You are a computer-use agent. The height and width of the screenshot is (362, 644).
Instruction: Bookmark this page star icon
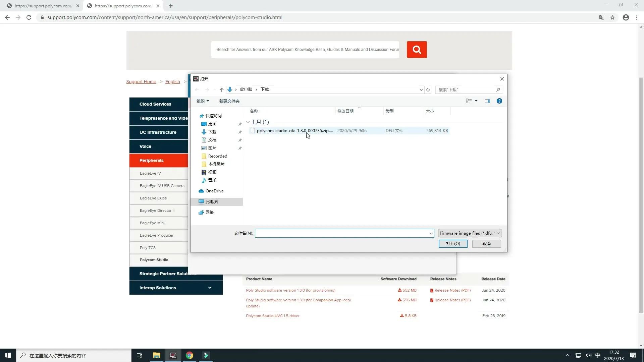(612, 17)
